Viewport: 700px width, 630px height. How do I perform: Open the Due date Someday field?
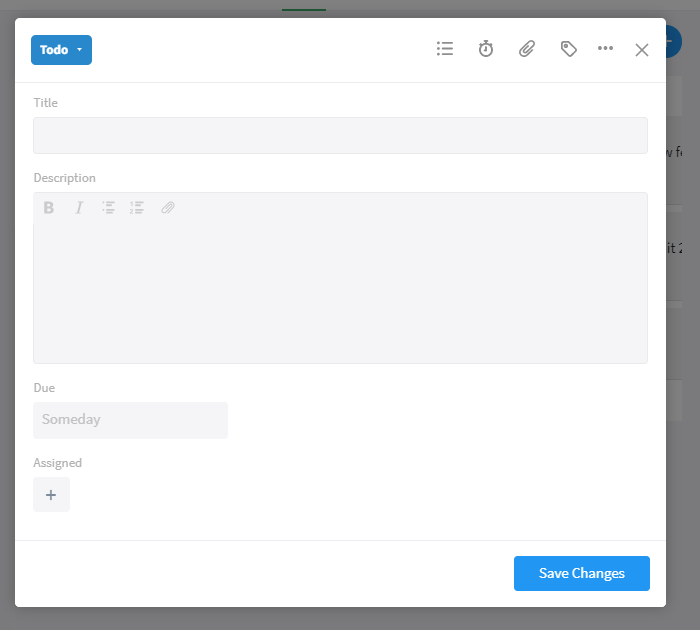[130, 420]
